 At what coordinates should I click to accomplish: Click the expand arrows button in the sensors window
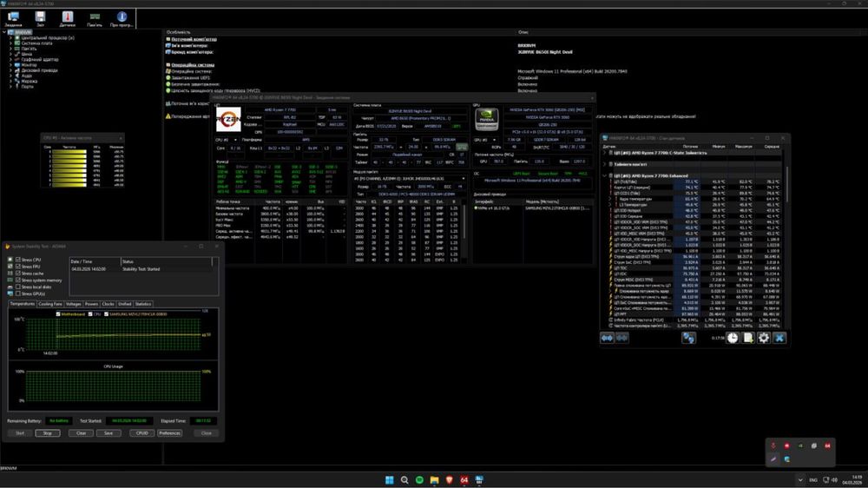[608, 338]
